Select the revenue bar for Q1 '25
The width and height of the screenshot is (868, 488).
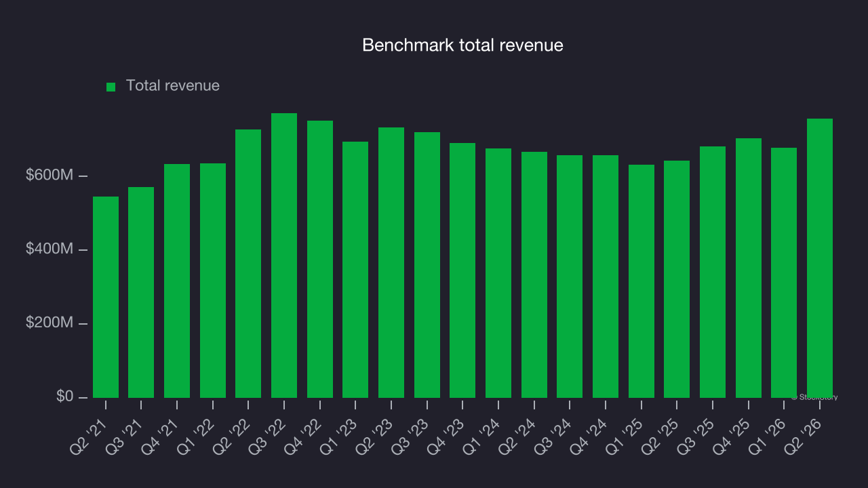(x=642, y=281)
